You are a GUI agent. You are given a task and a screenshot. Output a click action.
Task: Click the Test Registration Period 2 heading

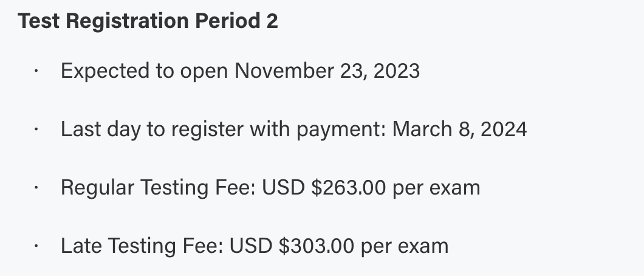148,21
